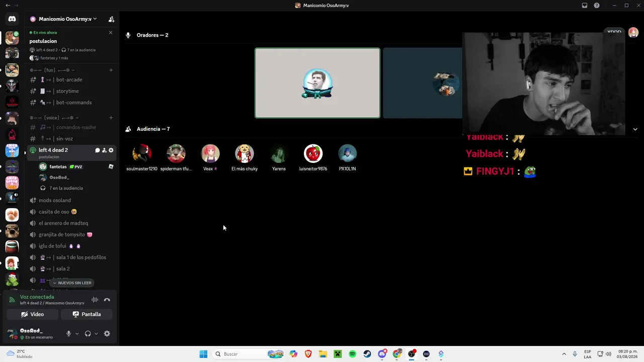This screenshot has width=644, height=362.
Task: Open the weather widget showing 21°C Nublado
Action: pos(19,354)
